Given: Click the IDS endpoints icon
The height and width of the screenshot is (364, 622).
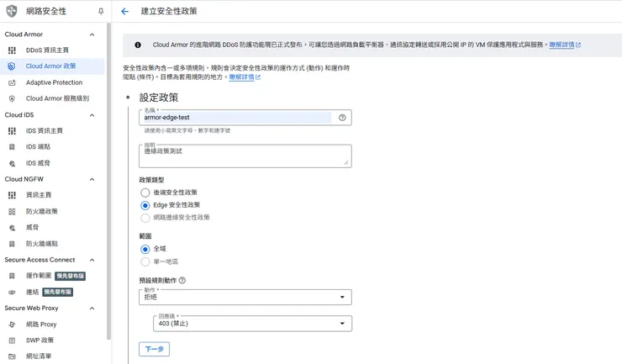Looking at the screenshot, I should point(12,147).
